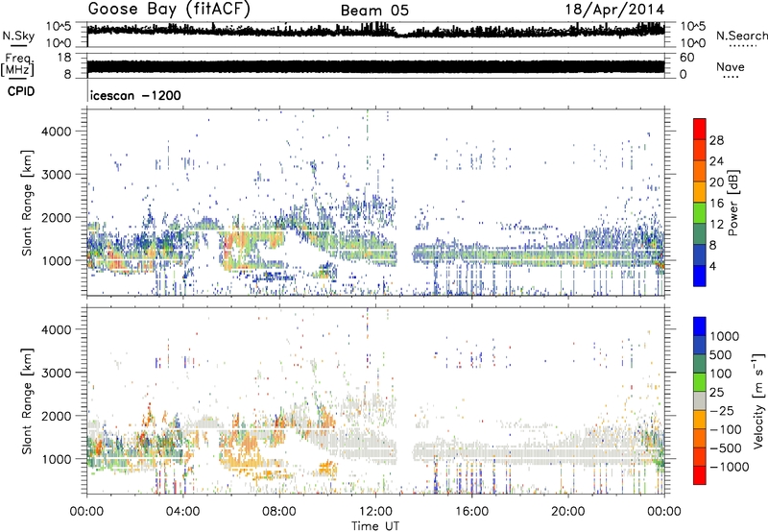Click the "Beam 05" label
768x532 pixels.
[374, 11]
